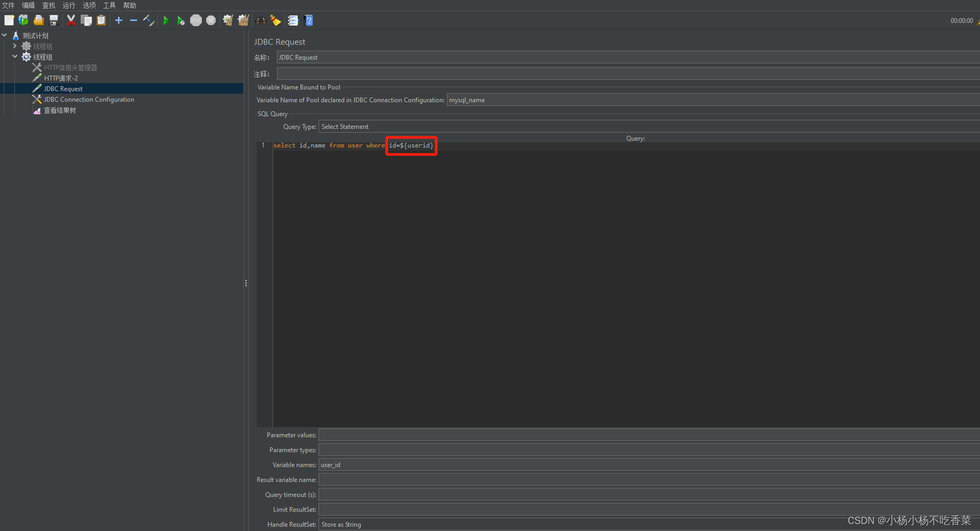This screenshot has width=980, height=531.
Task: Click the Limit ResultSet field
Action: (x=649, y=509)
